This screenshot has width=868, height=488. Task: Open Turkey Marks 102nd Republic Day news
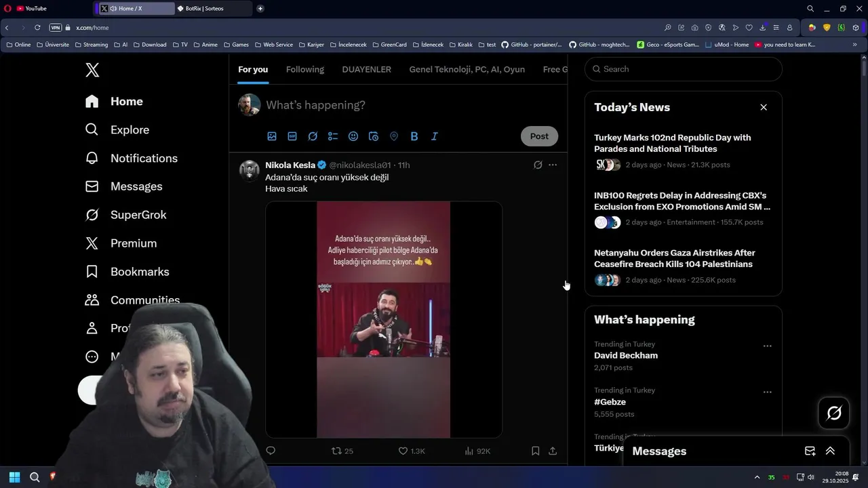pos(673,143)
